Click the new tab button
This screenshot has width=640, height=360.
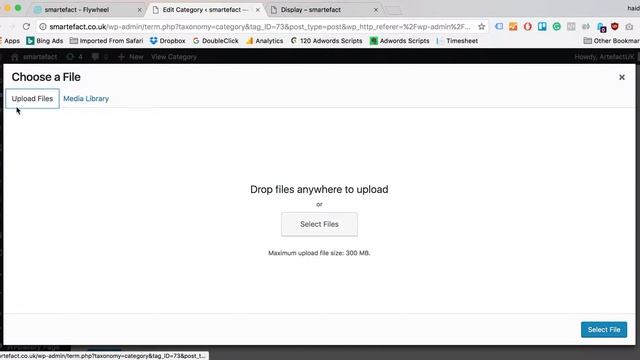coord(394,10)
